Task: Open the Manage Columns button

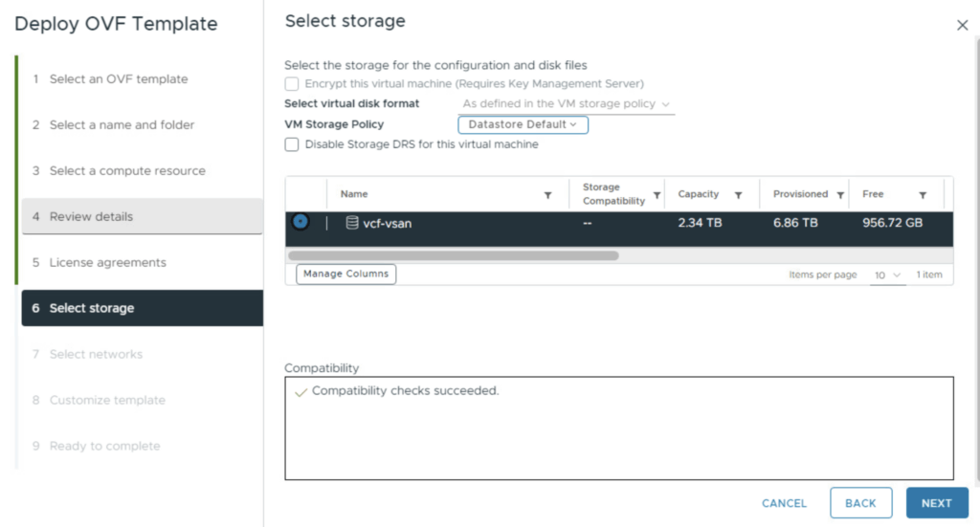Action: (x=345, y=274)
